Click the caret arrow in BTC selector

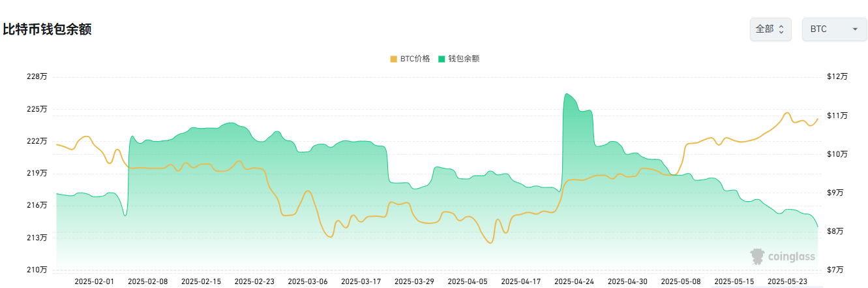[854, 29]
